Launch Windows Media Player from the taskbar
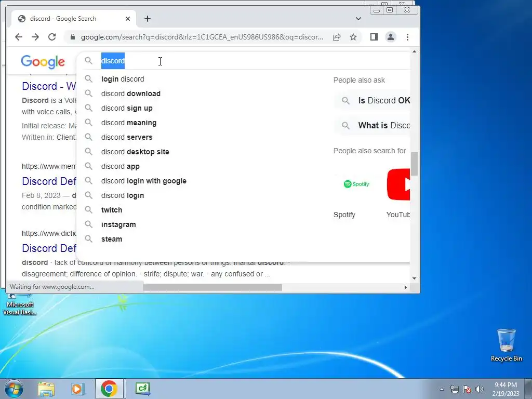The height and width of the screenshot is (399, 532). pyautogui.click(x=77, y=389)
